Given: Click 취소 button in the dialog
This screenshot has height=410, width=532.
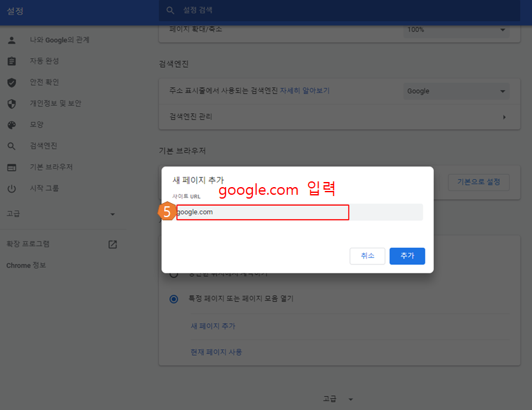Looking at the screenshot, I should (367, 256).
